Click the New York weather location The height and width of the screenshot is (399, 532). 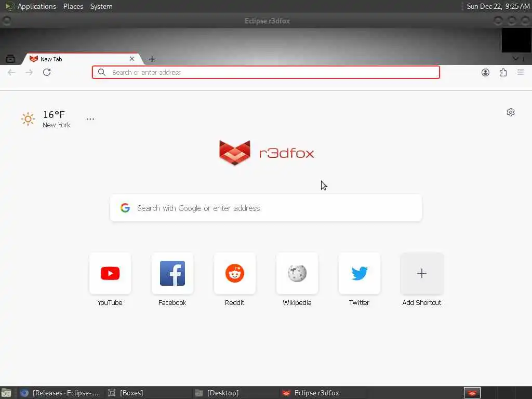(x=56, y=125)
